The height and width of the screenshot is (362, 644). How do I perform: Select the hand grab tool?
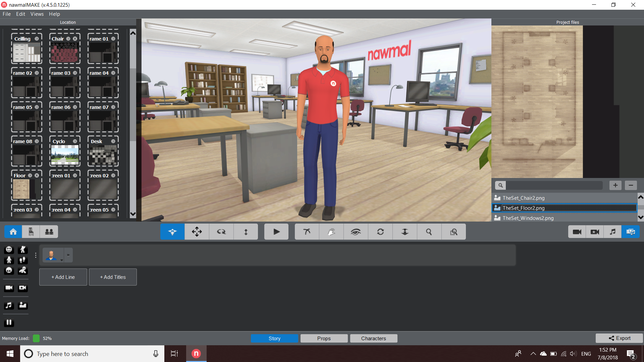[x=331, y=232]
